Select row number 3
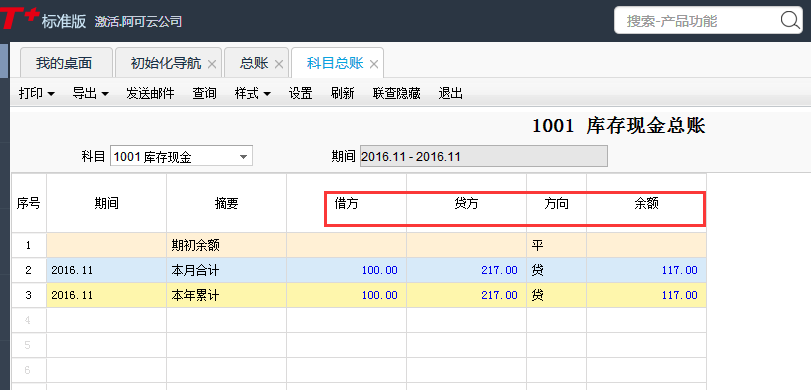The image size is (811, 390). [x=28, y=295]
